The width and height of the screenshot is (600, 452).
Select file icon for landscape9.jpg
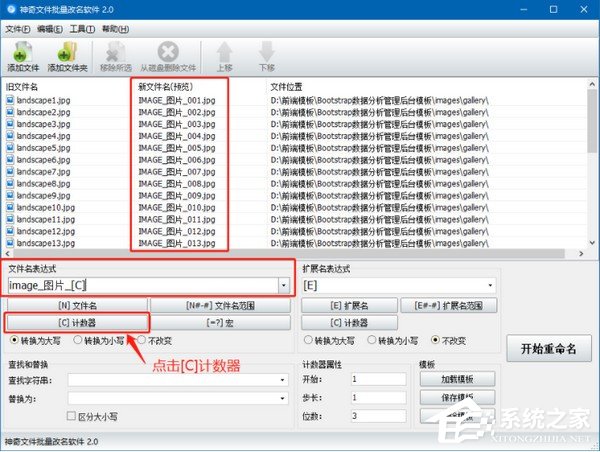click(x=10, y=195)
